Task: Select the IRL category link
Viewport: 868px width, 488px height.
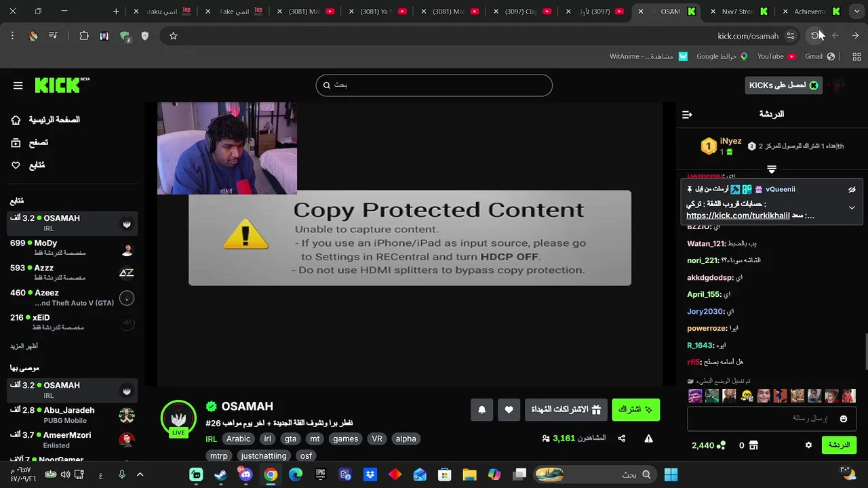Action: point(211,439)
